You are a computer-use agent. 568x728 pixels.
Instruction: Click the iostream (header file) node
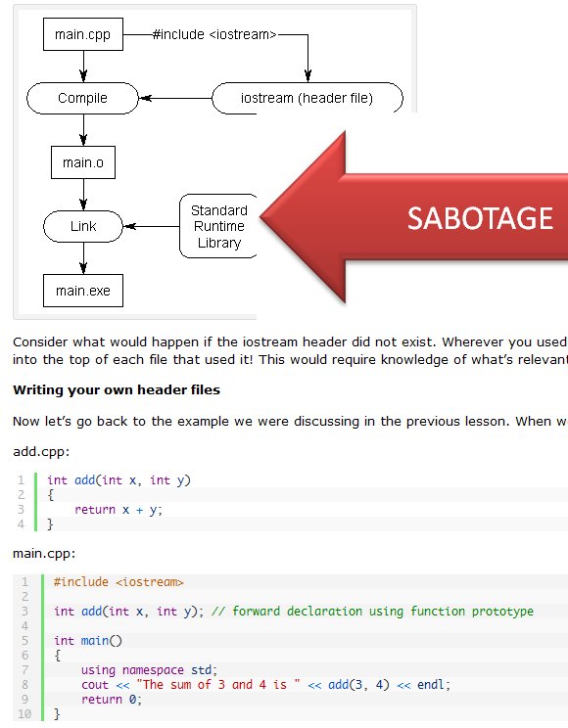click(308, 98)
